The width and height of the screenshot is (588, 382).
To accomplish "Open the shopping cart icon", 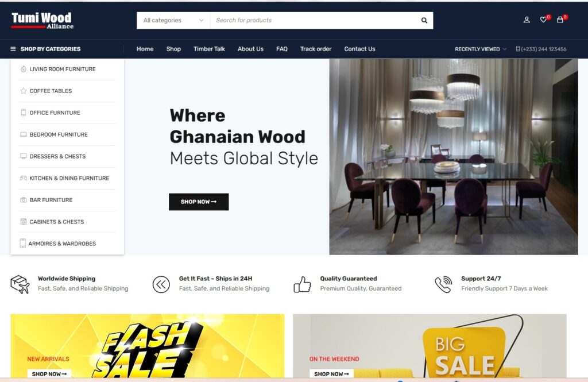I will [x=560, y=20].
